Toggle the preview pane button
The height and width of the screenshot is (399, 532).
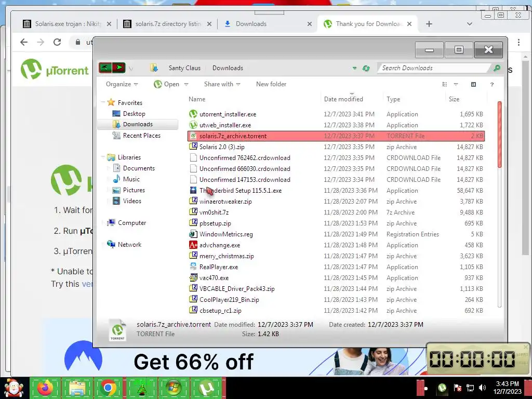pos(473,84)
